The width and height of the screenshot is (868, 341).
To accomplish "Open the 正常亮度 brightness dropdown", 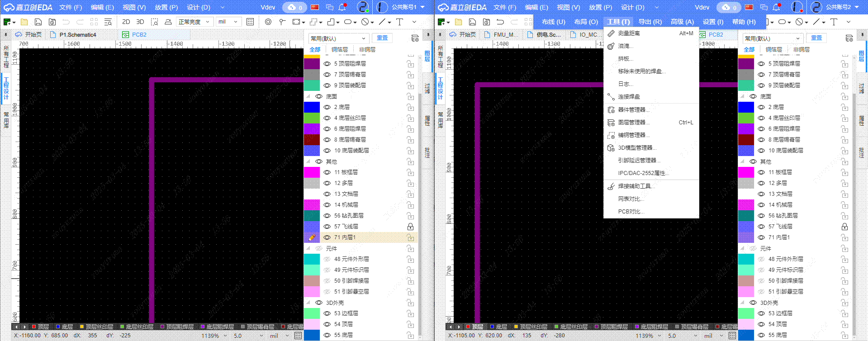I will point(194,22).
